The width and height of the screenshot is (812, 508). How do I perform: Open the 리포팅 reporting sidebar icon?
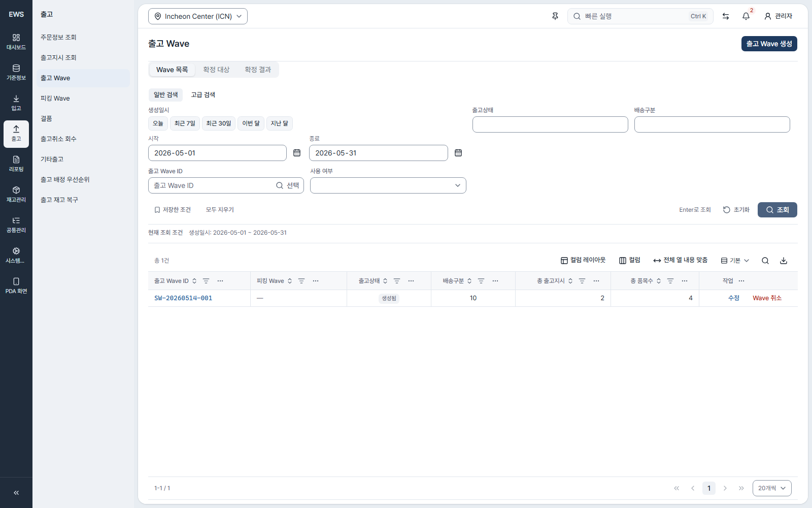[x=16, y=164]
